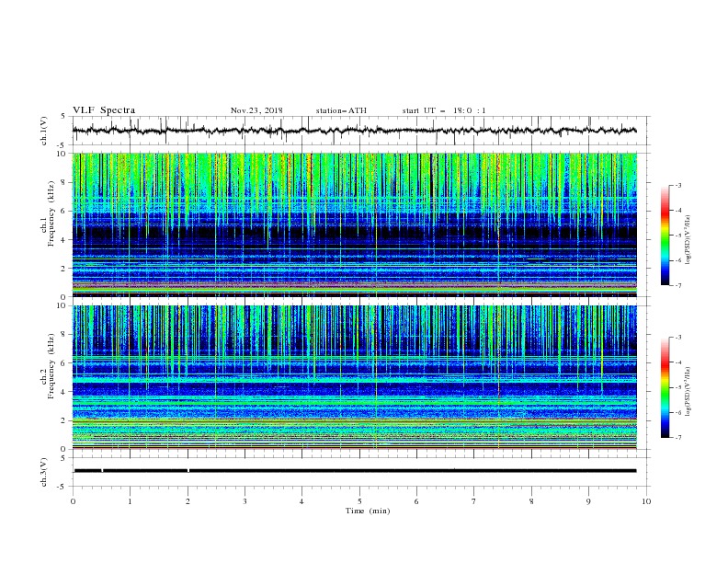
Task: Click the "2" kHz tick of ch.1 frequency axis
Action: [65, 269]
